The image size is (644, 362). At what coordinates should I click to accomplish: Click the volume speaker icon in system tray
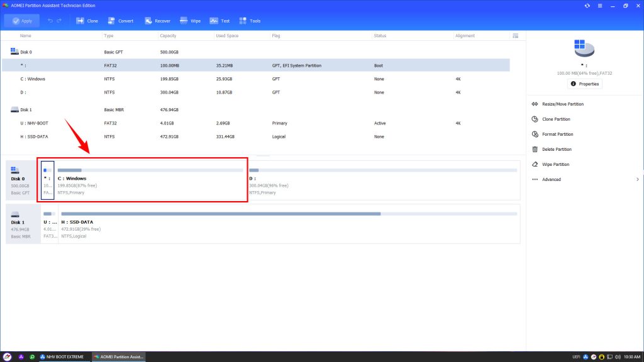coord(618,357)
